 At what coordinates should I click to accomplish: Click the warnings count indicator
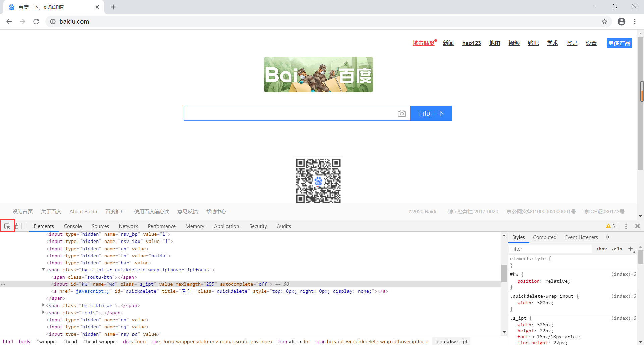611,226
